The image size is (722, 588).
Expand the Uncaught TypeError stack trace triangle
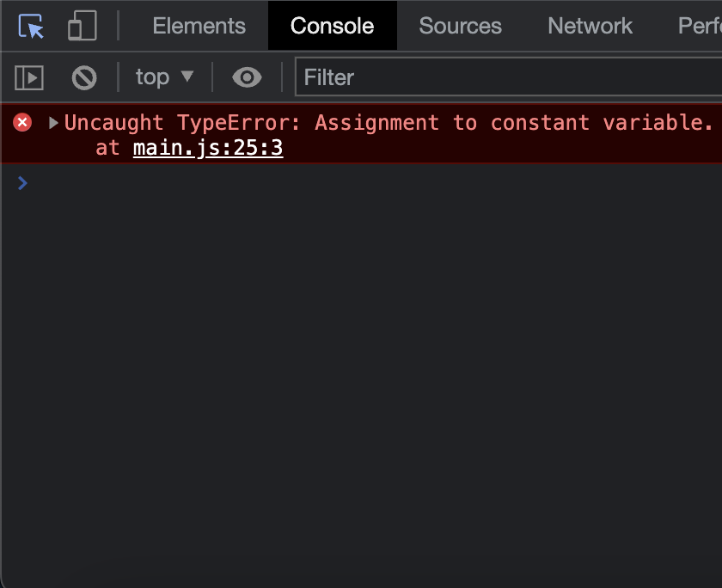click(x=54, y=123)
